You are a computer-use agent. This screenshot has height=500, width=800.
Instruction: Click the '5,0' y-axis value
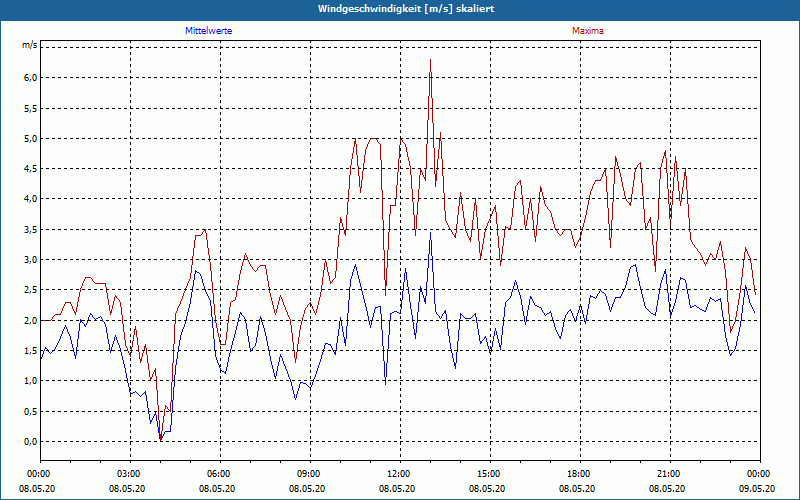tap(31, 138)
